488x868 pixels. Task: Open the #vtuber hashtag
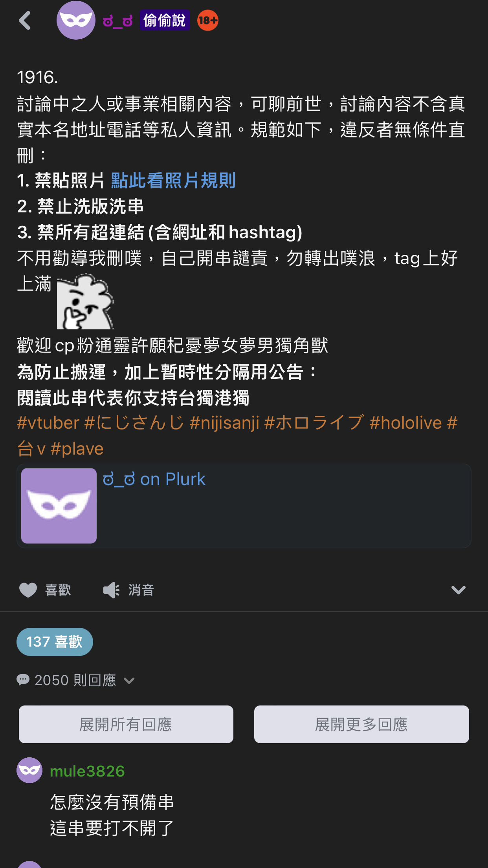pos(48,423)
